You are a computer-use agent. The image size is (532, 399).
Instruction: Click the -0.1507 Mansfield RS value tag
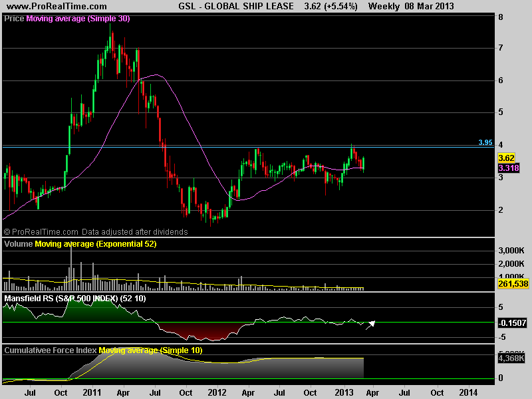pos(512,323)
